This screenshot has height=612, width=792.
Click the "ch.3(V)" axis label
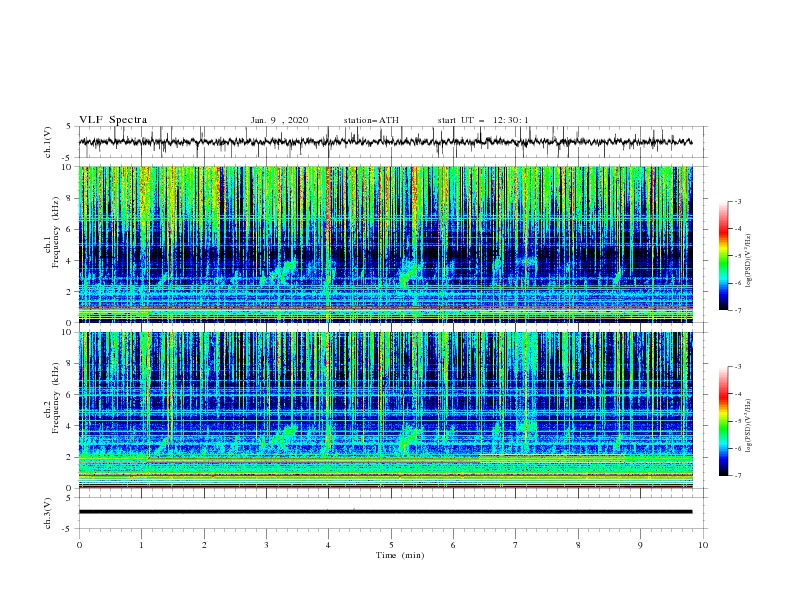pos(48,513)
